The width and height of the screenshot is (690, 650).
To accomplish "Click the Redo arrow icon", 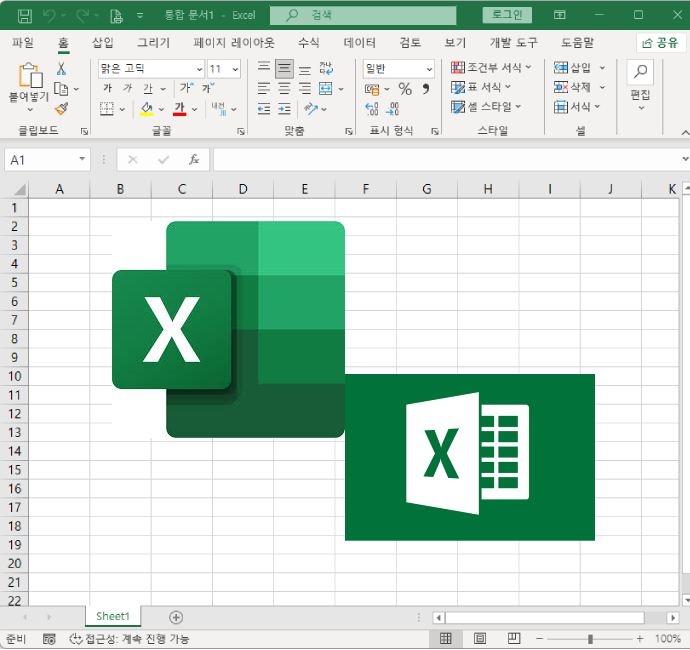I will tap(82, 16).
